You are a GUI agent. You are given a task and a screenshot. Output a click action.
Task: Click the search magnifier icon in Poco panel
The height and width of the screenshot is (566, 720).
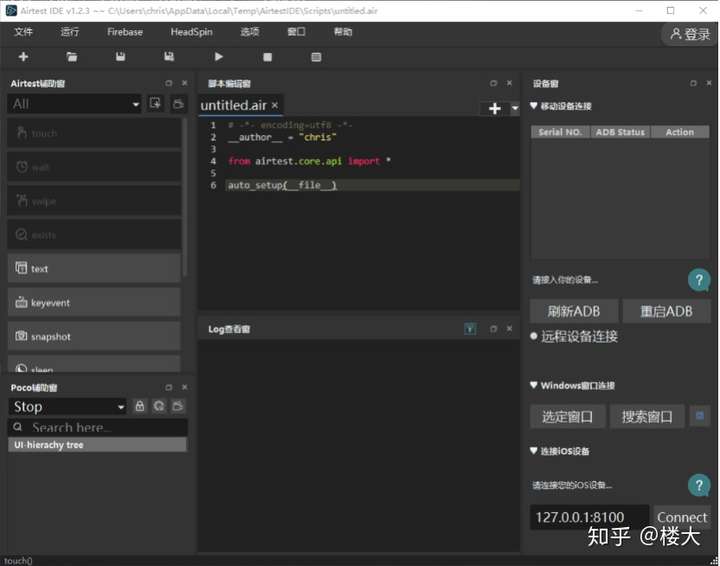click(17, 427)
